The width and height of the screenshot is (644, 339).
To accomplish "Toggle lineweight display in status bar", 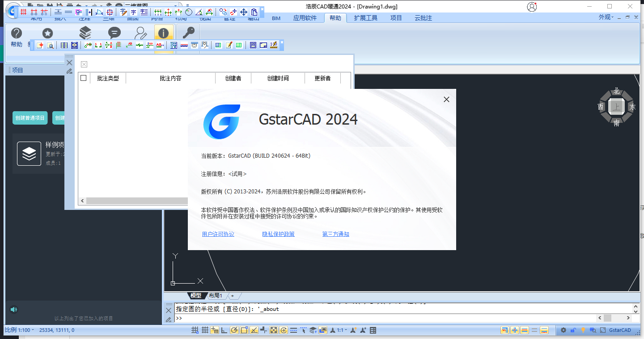I will coord(293,331).
